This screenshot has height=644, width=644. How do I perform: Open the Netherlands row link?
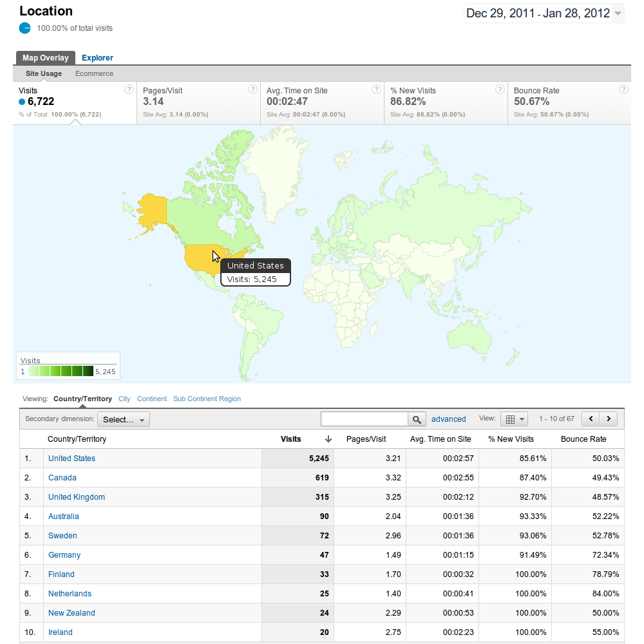(70, 594)
